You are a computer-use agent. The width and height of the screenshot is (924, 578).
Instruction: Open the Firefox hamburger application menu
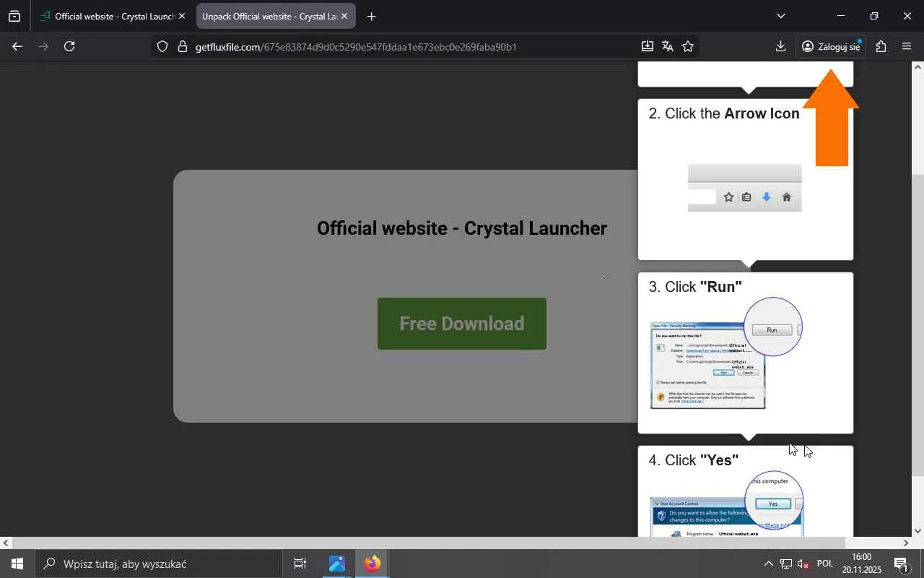tap(907, 46)
